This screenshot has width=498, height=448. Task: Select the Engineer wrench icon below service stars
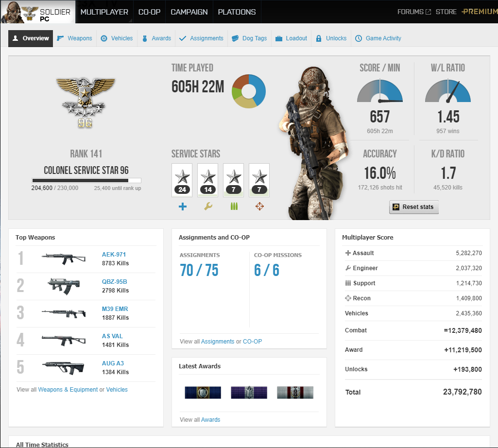[x=208, y=206]
